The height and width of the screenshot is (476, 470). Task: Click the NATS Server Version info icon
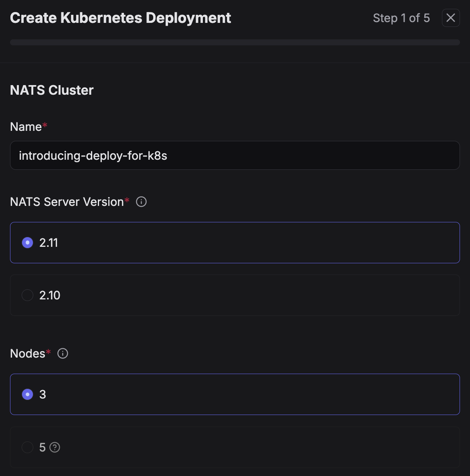tap(141, 201)
